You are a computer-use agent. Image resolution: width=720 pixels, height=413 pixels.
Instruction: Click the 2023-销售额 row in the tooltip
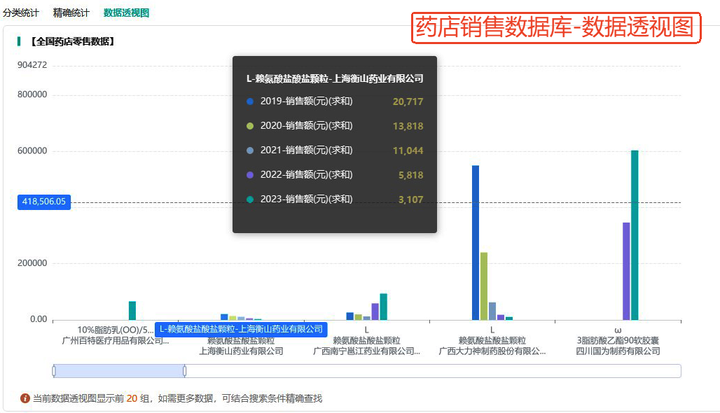(335, 199)
